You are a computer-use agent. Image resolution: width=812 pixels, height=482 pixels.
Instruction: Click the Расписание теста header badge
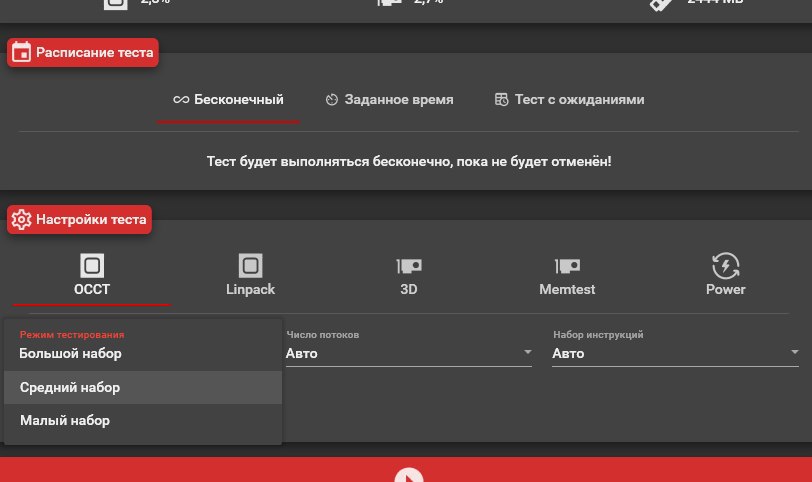click(83, 52)
